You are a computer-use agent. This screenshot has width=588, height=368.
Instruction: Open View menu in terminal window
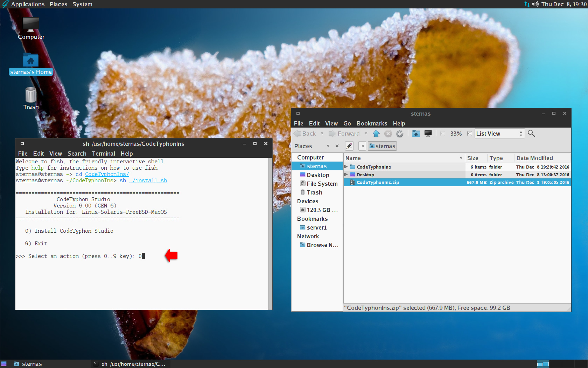(x=56, y=154)
